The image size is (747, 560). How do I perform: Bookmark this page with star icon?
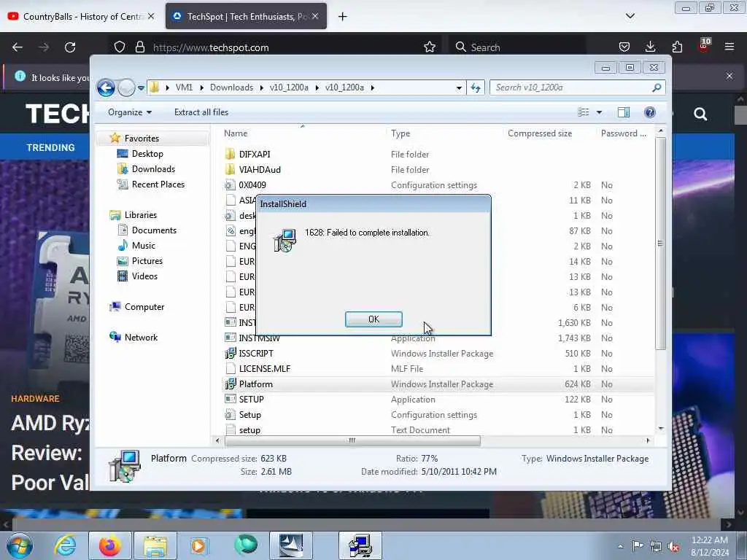[x=429, y=47]
